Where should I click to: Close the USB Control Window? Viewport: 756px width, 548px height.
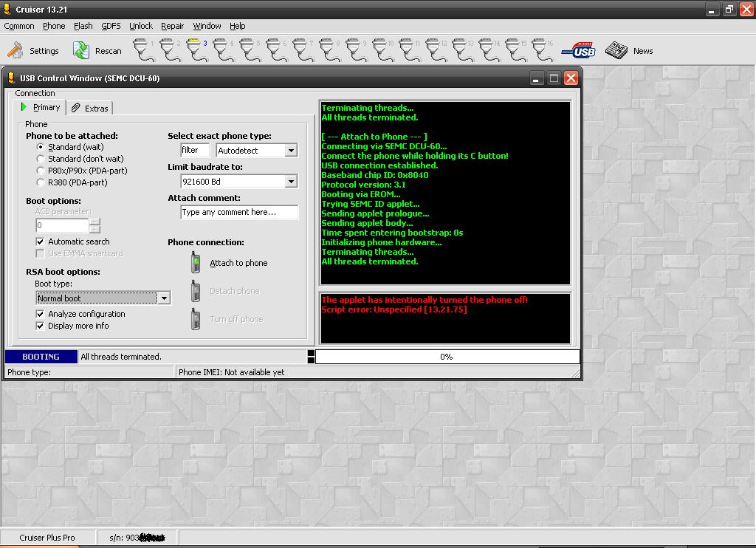571,78
